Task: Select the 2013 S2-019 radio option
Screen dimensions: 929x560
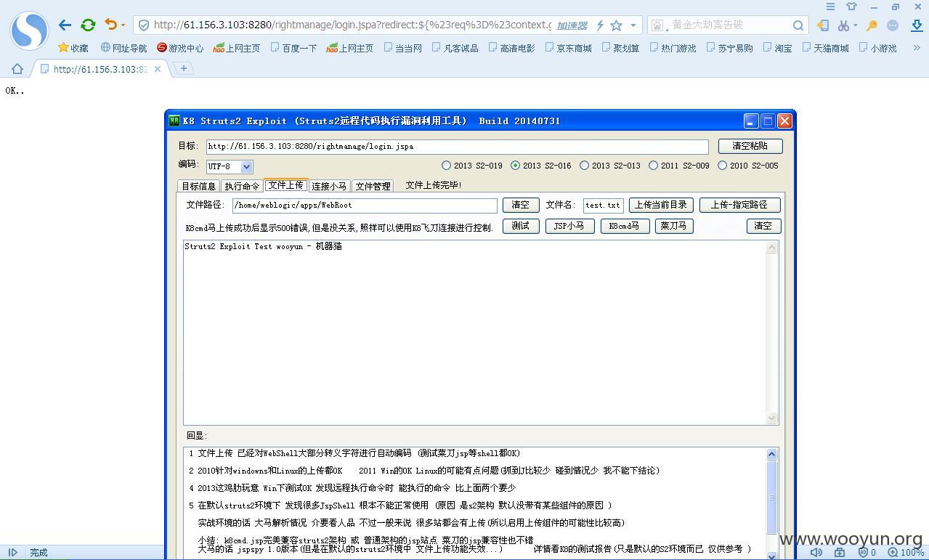Action: tap(446, 166)
